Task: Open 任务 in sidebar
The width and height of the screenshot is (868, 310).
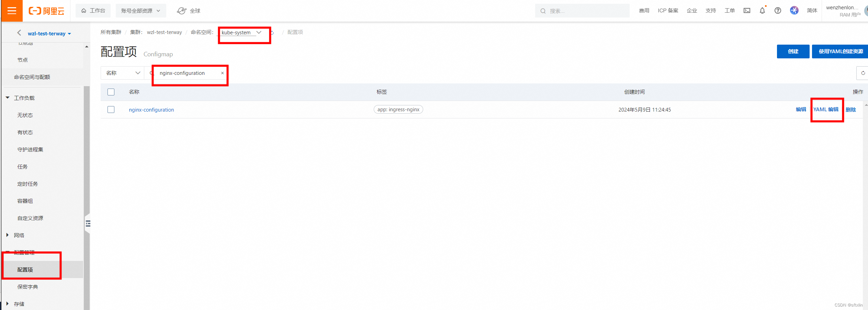Action: click(x=22, y=167)
